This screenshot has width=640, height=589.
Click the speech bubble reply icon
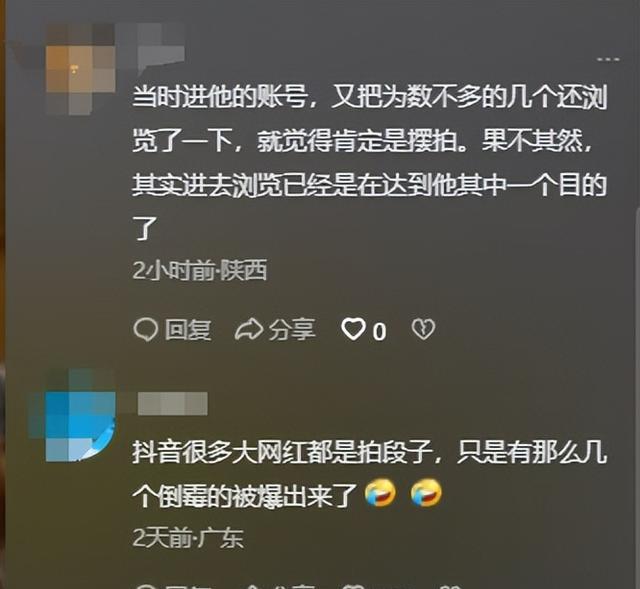click(x=145, y=329)
